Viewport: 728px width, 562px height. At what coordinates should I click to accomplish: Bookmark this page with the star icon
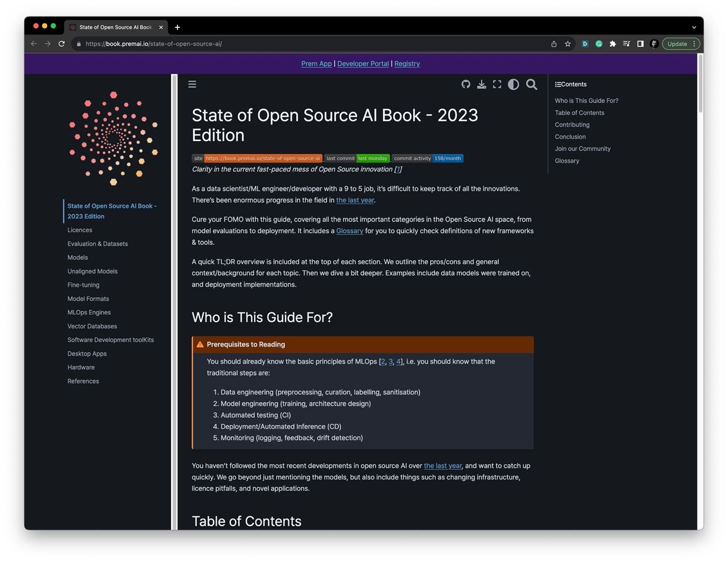pos(568,44)
